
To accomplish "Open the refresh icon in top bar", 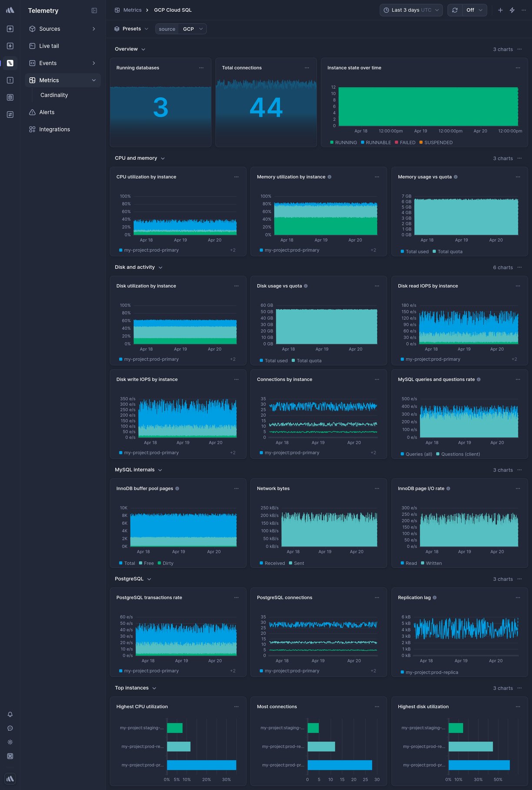I will [455, 10].
